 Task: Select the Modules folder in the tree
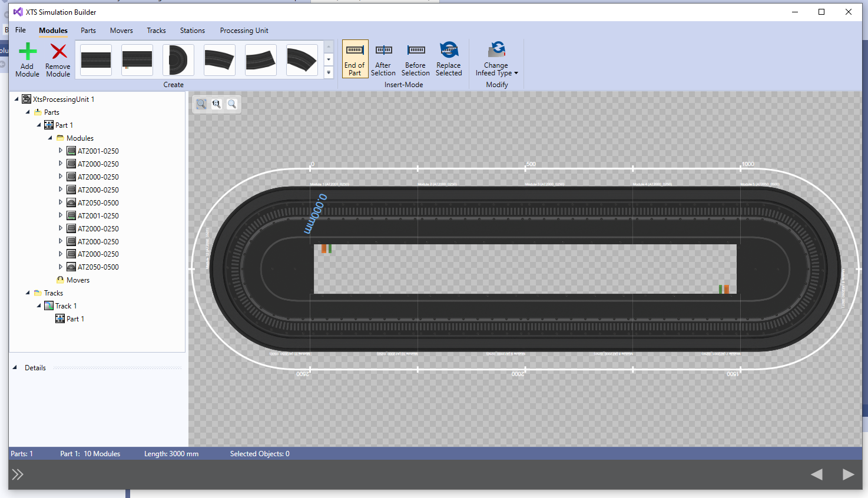tap(74, 138)
